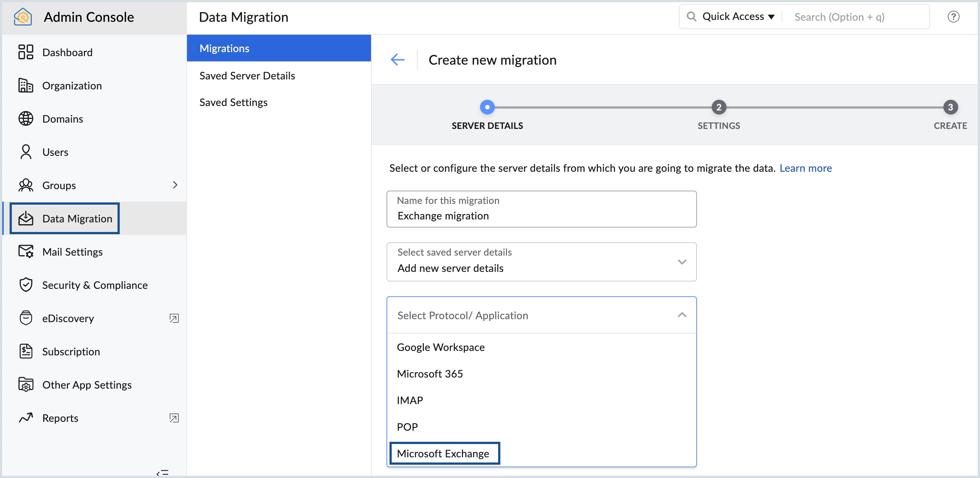Open Mail Settings envelope-gear icon

coord(25,251)
